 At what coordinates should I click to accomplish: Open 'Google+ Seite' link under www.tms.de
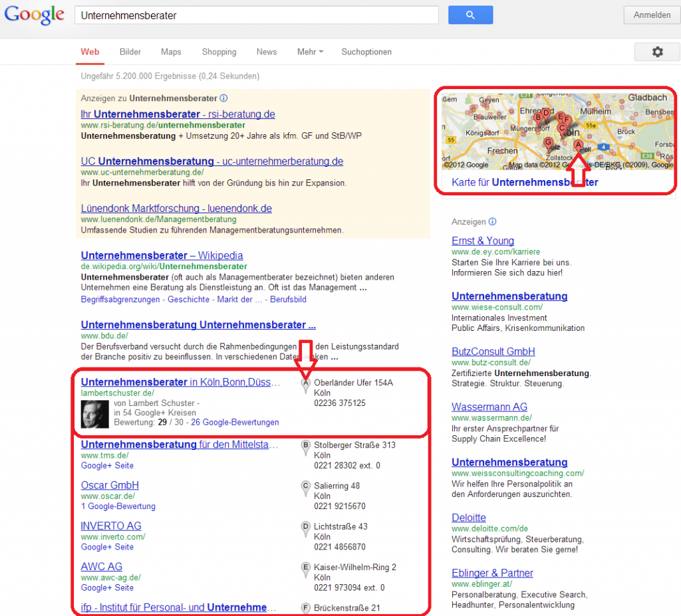(107, 465)
